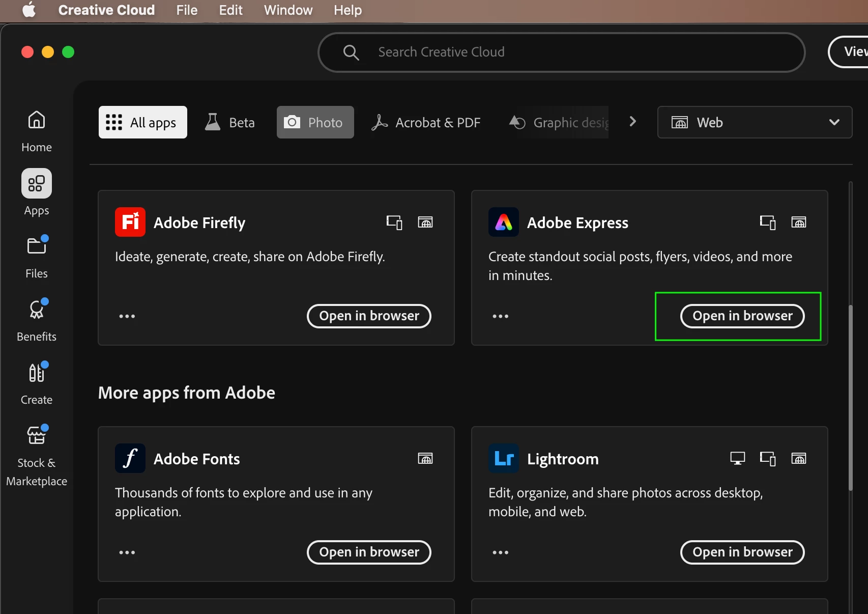Click the Adobe Fonts web platform icon
This screenshot has height=614, width=868.
tap(425, 459)
